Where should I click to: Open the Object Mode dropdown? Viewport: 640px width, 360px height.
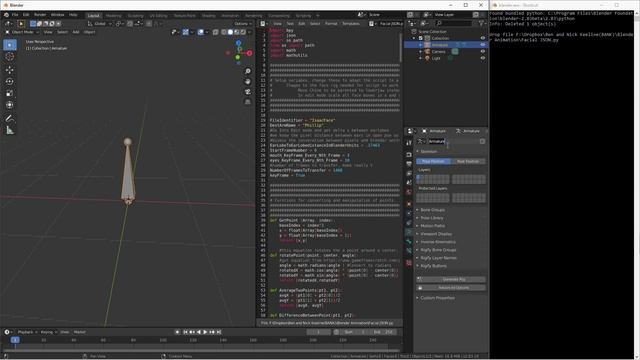(22, 32)
